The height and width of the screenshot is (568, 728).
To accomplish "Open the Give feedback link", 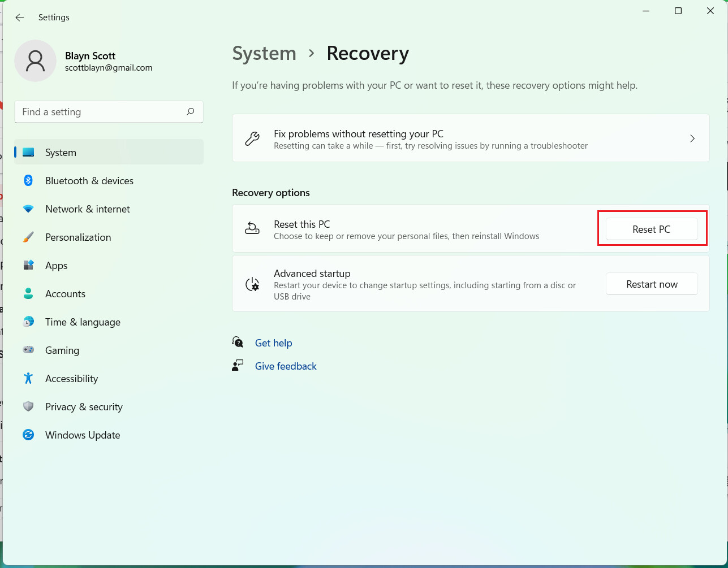I will click(286, 366).
